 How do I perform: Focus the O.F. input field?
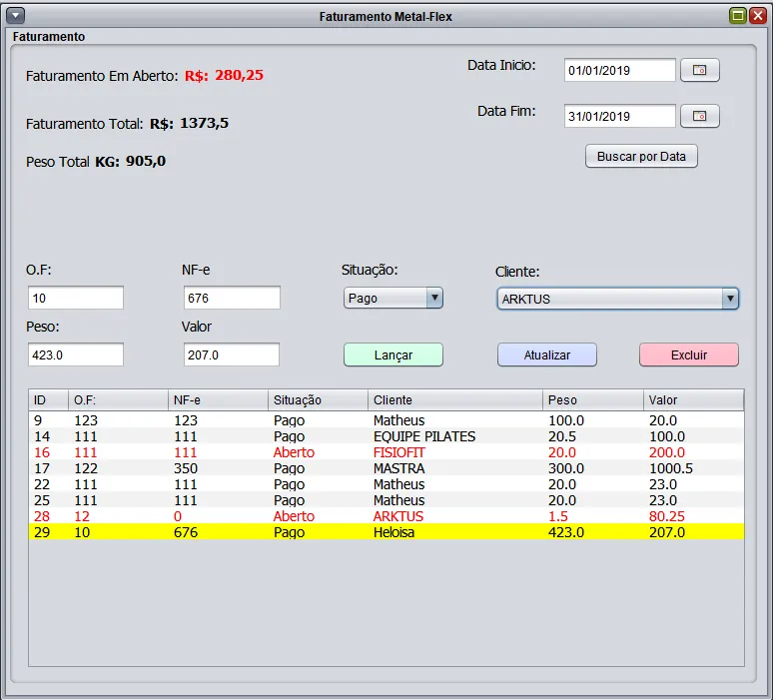[76, 298]
